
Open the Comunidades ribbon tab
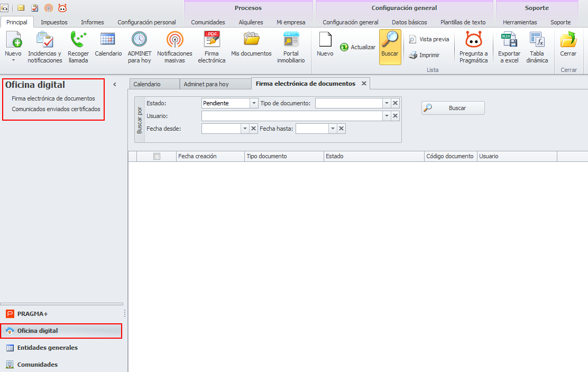(208, 22)
